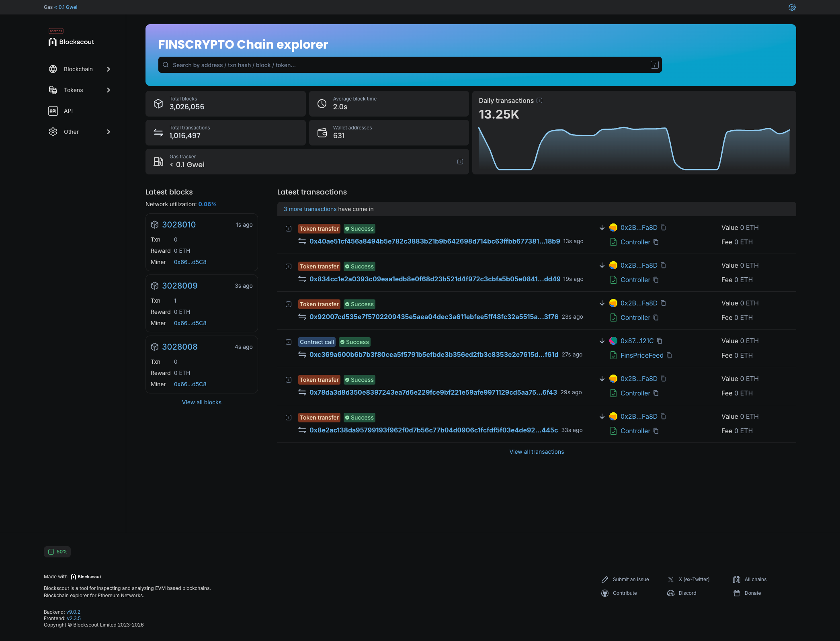Copy Controller address in 23s ago transaction
The height and width of the screenshot is (641, 840).
(656, 317)
